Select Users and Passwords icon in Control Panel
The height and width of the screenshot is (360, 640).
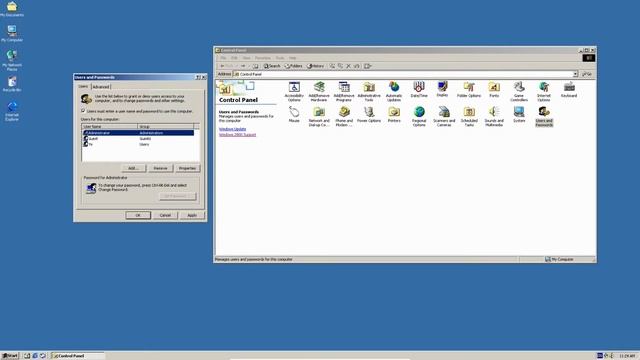coord(544,117)
